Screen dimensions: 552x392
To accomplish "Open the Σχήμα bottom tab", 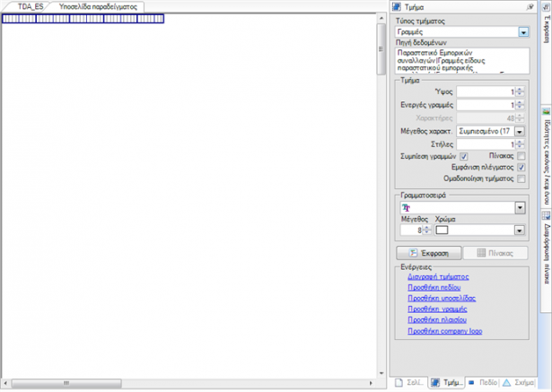I will pyautogui.click(x=518, y=382).
